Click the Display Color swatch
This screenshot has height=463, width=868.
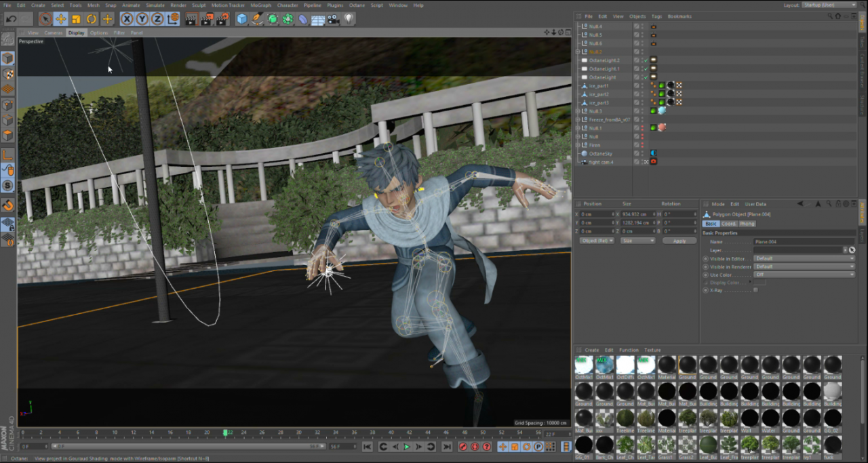click(759, 283)
